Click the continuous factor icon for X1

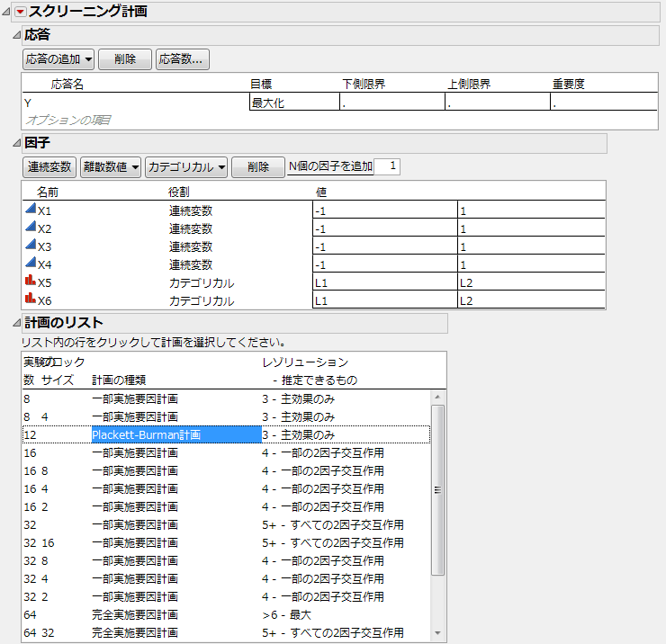[30, 210]
